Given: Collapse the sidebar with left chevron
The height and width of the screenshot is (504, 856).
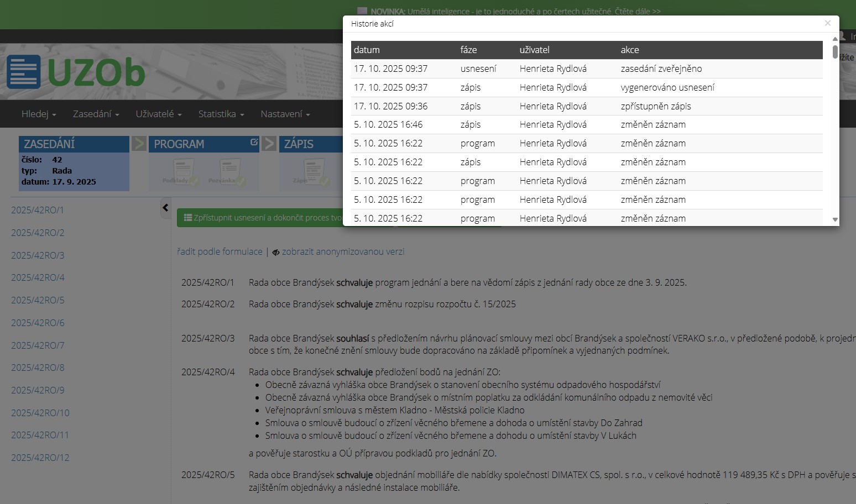Looking at the screenshot, I should 165,208.
